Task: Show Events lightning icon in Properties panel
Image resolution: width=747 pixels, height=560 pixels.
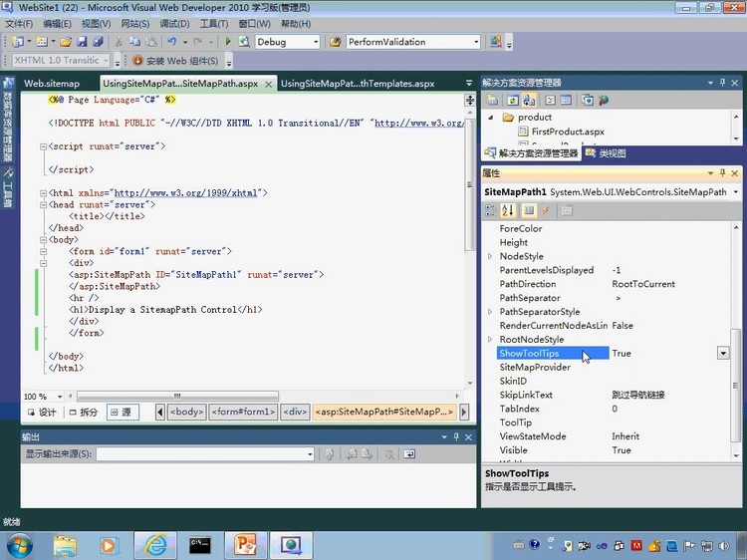Action: point(546,210)
